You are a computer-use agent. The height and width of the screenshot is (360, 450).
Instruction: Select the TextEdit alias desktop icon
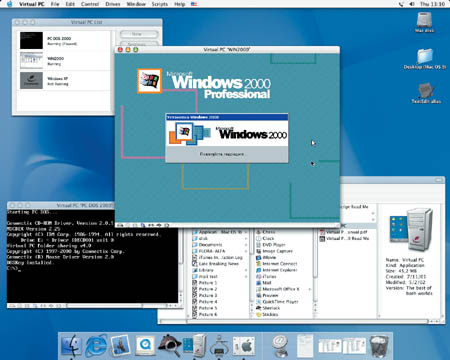pyautogui.click(x=426, y=93)
